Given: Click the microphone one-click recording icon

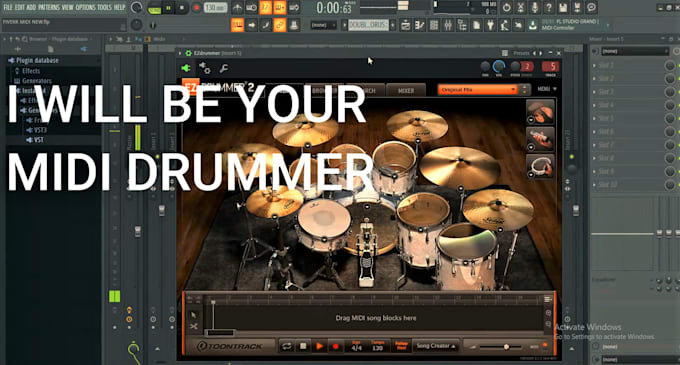Looking at the screenshot, I should (x=534, y=7).
